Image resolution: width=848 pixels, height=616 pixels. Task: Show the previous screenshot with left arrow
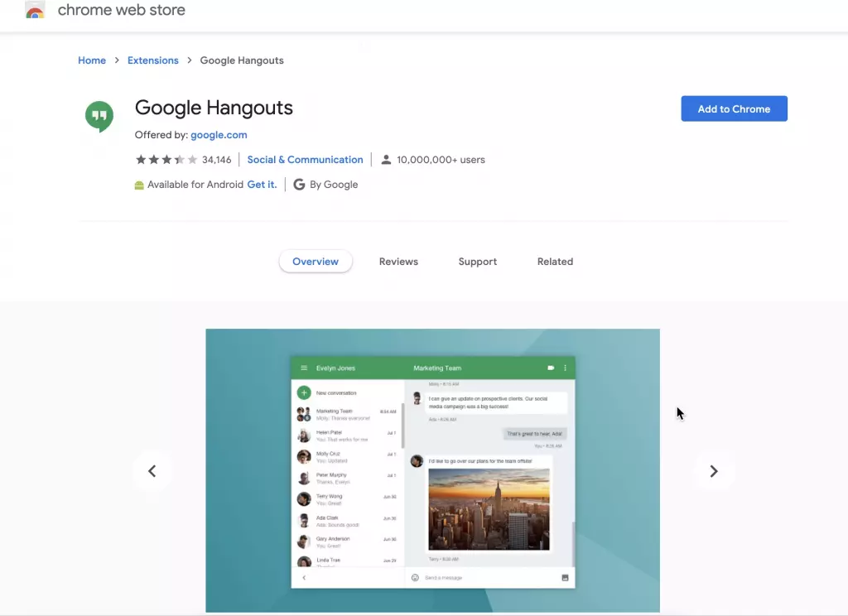pyautogui.click(x=152, y=471)
